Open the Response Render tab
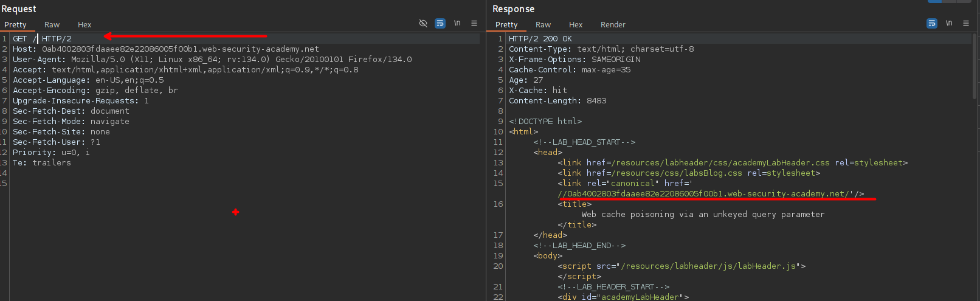The width and height of the screenshot is (980, 301). pyautogui.click(x=613, y=25)
